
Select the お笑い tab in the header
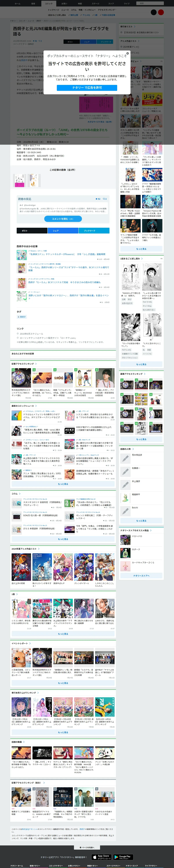pos(64,3)
